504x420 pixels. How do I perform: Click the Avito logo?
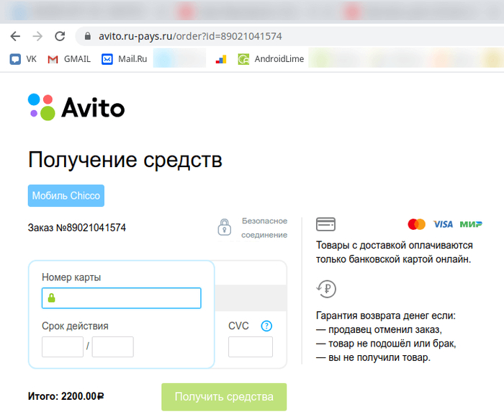tap(76, 107)
